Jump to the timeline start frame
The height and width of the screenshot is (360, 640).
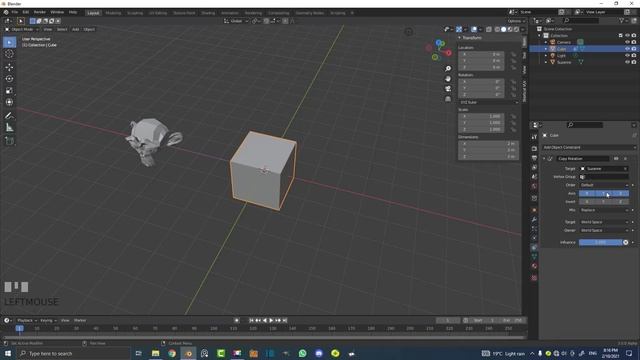click(x=251, y=320)
